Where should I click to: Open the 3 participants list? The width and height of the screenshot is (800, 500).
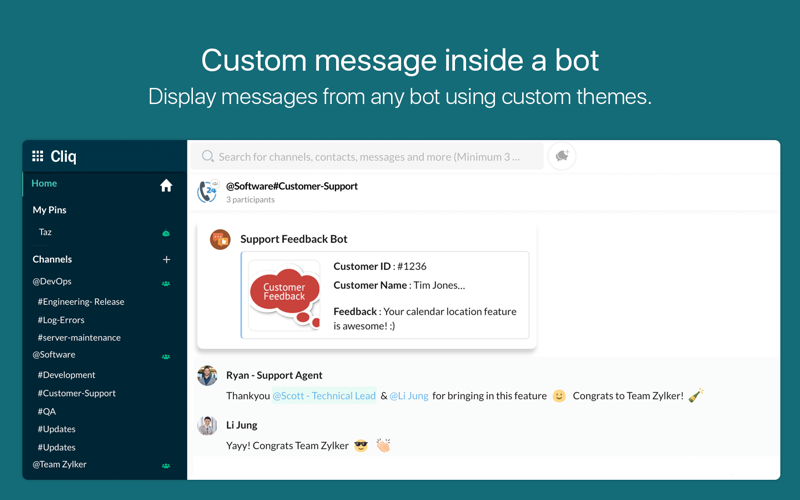coord(251,199)
